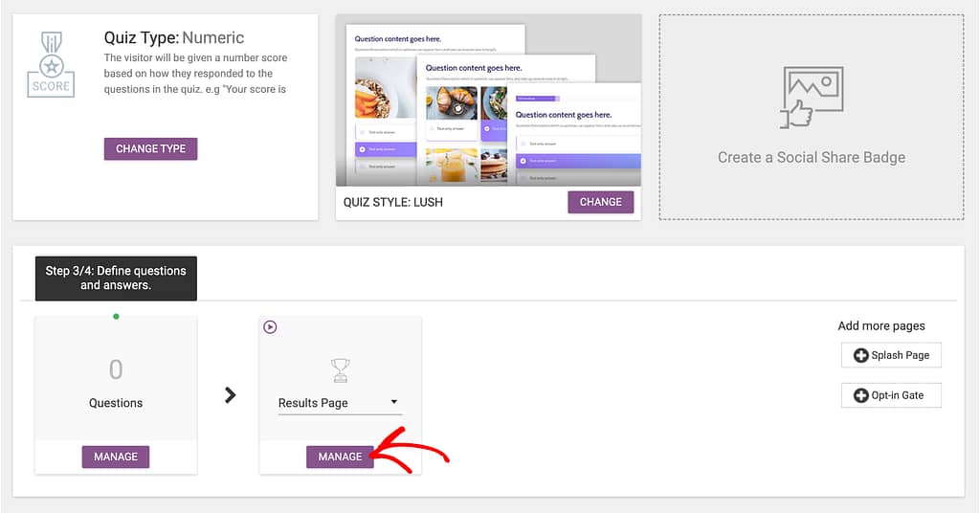Click the right chevron arrow between cards
Screen dimensions: 980x513
[x=230, y=394]
